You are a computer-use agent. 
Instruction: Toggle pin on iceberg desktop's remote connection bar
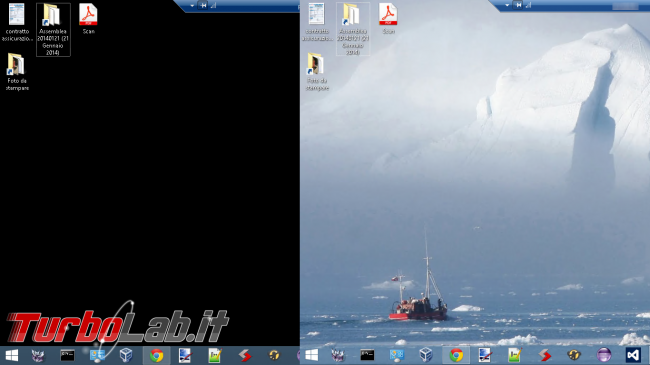click(519, 5)
